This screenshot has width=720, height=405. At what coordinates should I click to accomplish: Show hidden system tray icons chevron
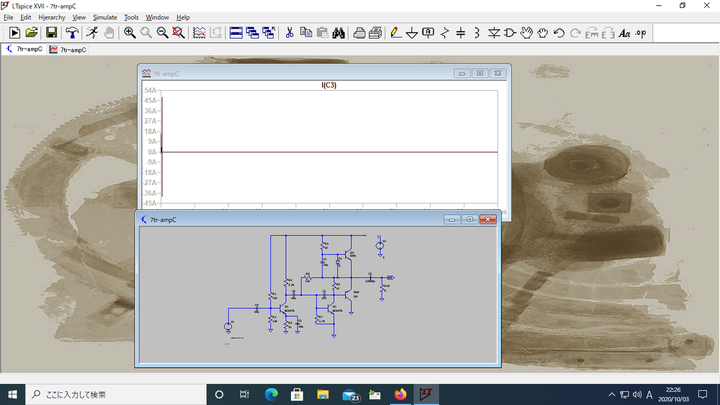[x=612, y=393]
